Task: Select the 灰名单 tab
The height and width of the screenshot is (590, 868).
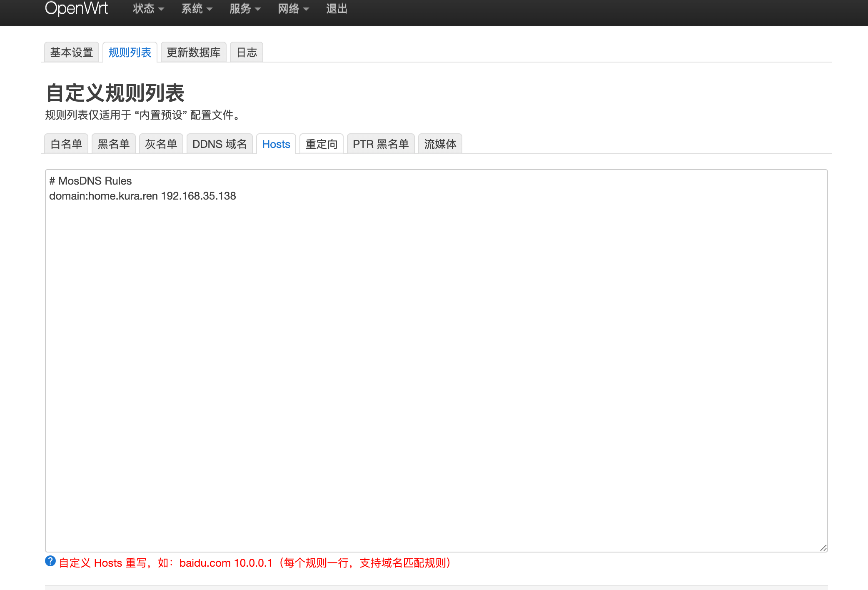Action: [161, 144]
